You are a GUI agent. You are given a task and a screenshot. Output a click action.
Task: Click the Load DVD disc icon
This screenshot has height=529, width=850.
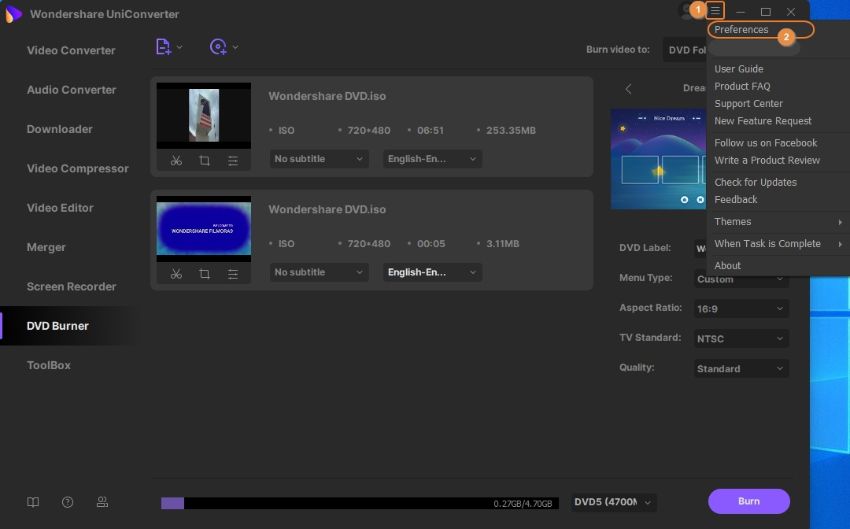click(219, 47)
